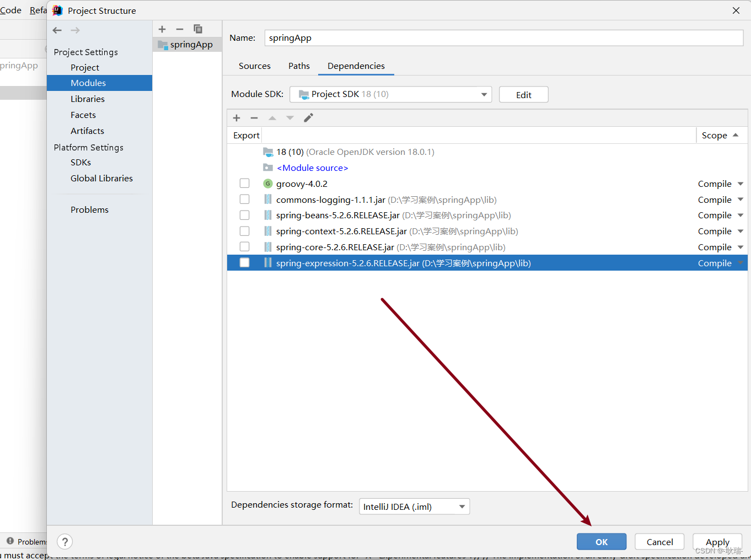Image resolution: width=751 pixels, height=560 pixels.
Task: Add a dependency with the plus icon
Action: (237, 118)
